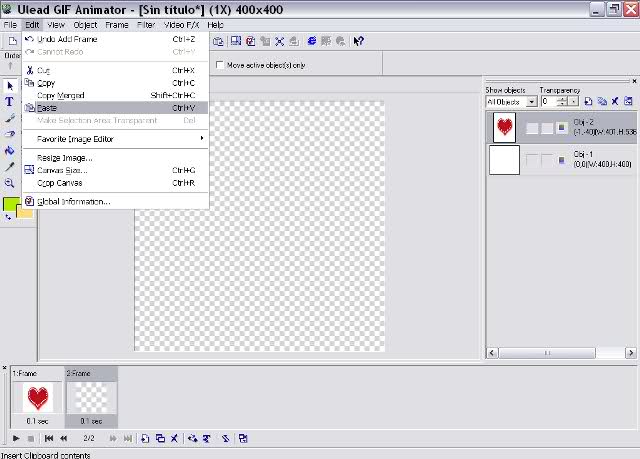Click the Paste clipboard toolbar icon
The width and height of the screenshot is (640, 459).
(x=218, y=41)
